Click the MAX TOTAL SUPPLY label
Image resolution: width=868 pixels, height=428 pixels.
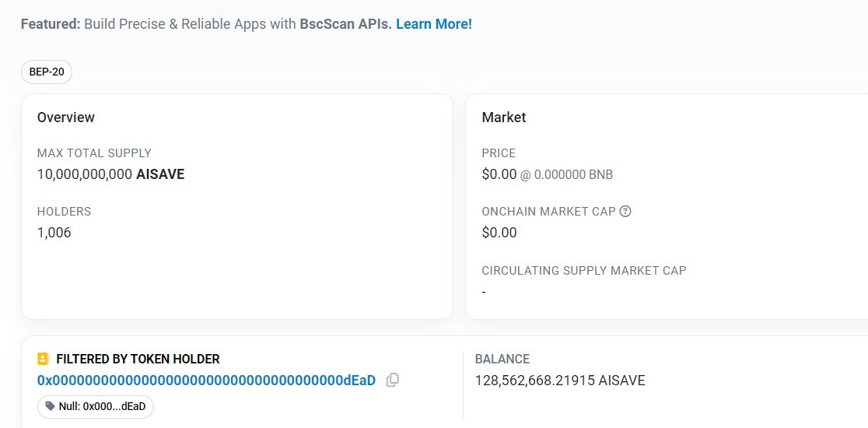[94, 153]
